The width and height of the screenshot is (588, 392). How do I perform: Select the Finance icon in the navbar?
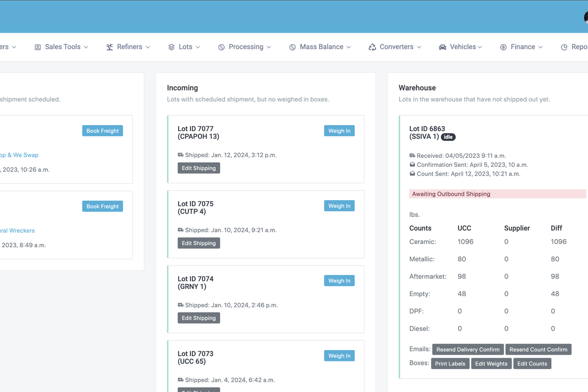coord(502,46)
